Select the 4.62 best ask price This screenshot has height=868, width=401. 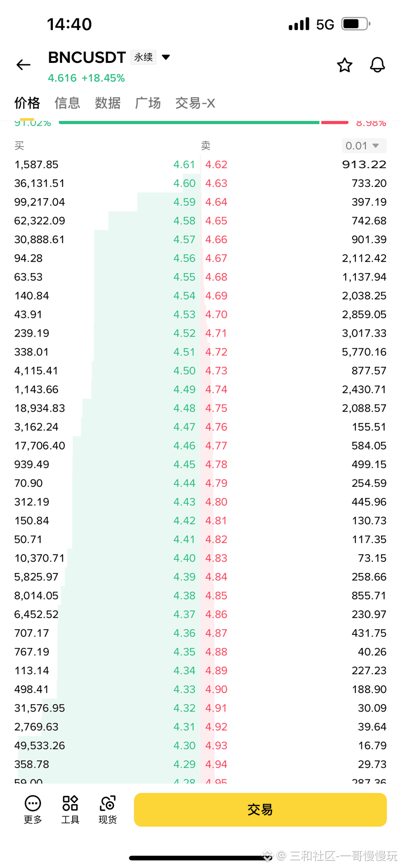[216, 165]
